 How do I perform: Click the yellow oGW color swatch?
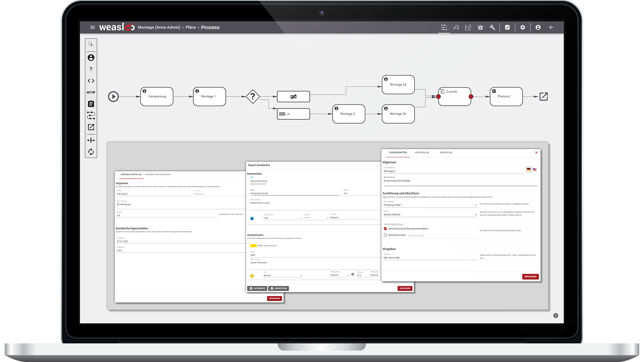coord(253,246)
